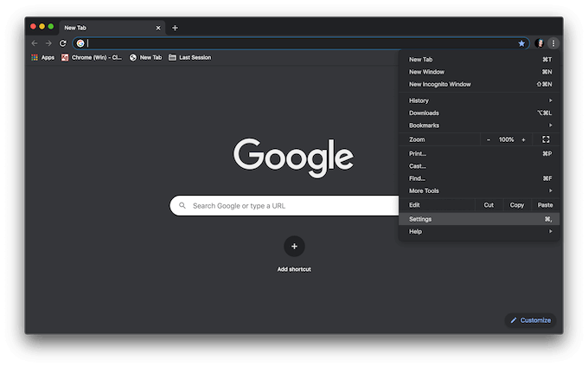
Task: Click the pencil Customize button
Action: coord(530,320)
